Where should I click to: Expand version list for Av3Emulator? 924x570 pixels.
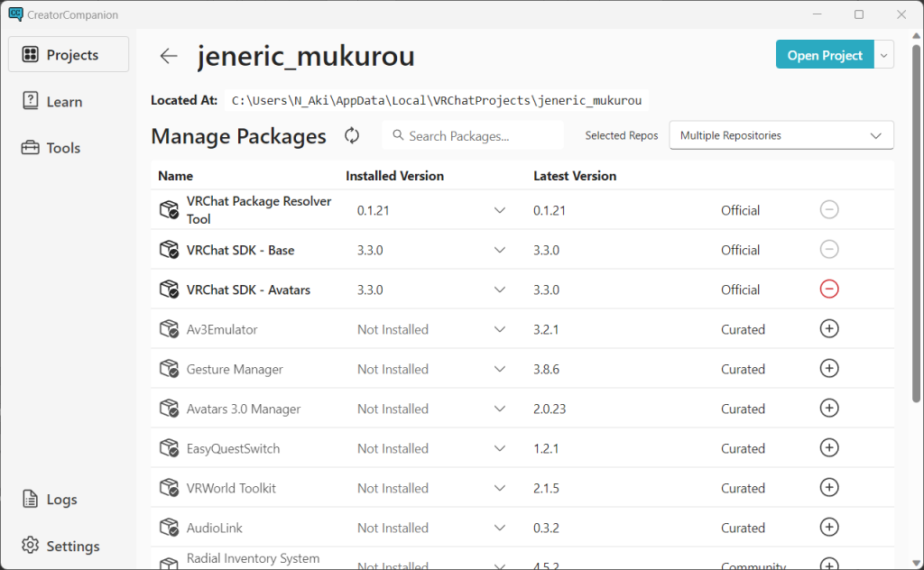pos(500,329)
